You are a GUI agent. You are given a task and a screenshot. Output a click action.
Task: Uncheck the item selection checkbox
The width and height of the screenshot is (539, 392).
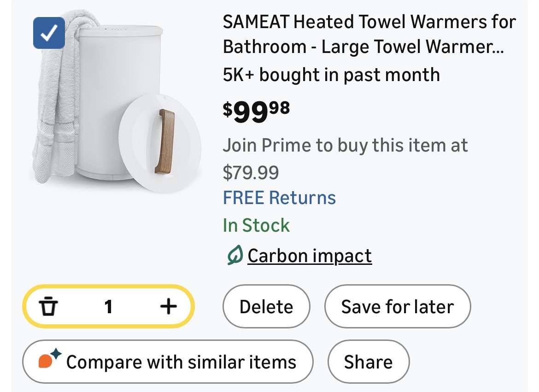(x=49, y=33)
